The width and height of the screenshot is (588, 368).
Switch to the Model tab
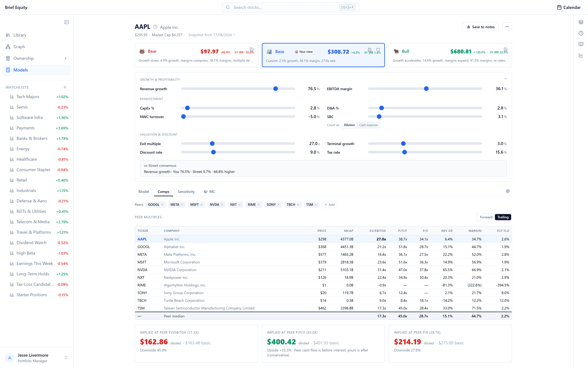144,192
